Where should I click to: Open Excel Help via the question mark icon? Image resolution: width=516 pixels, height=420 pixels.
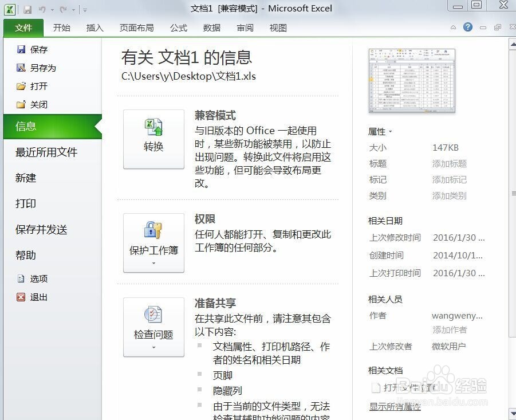468,27
